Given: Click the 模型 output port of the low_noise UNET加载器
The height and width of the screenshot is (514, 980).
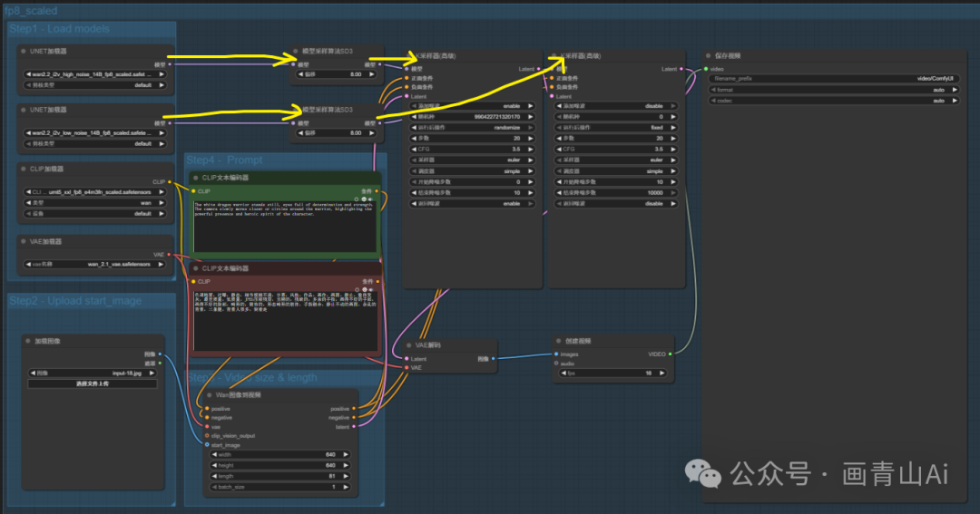Looking at the screenshot, I should coord(170,123).
